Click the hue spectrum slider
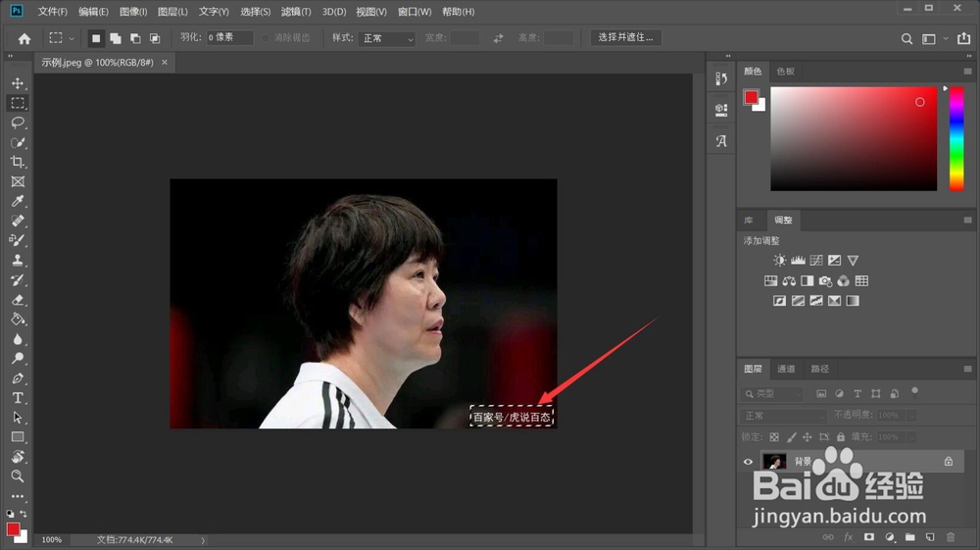The height and width of the screenshot is (550, 980). tap(956, 139)
